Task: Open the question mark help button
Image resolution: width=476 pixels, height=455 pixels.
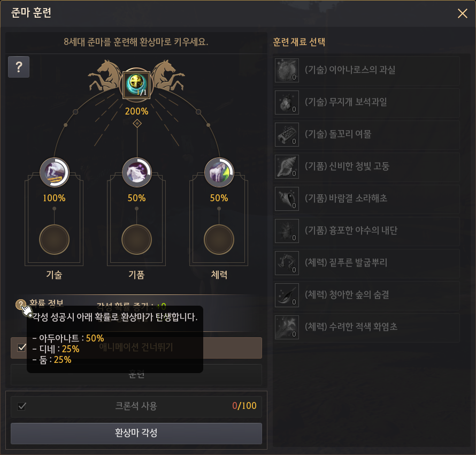Action: (19, 67)
